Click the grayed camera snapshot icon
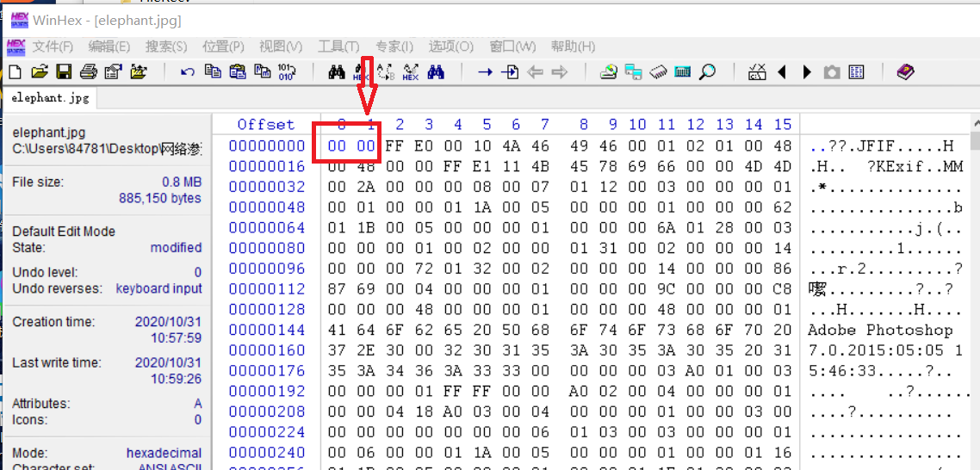Viewport: 980px width, 470px height. click(x=831, y=71)
